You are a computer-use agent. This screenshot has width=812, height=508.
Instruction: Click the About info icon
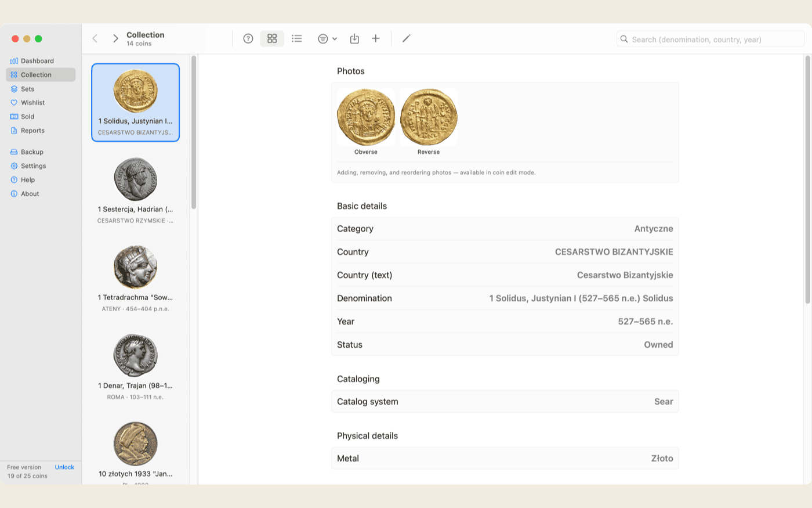pos(14,194)
